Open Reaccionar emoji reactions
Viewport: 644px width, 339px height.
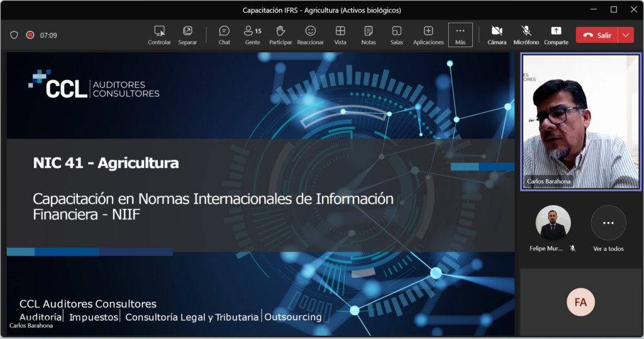point(311,35)
